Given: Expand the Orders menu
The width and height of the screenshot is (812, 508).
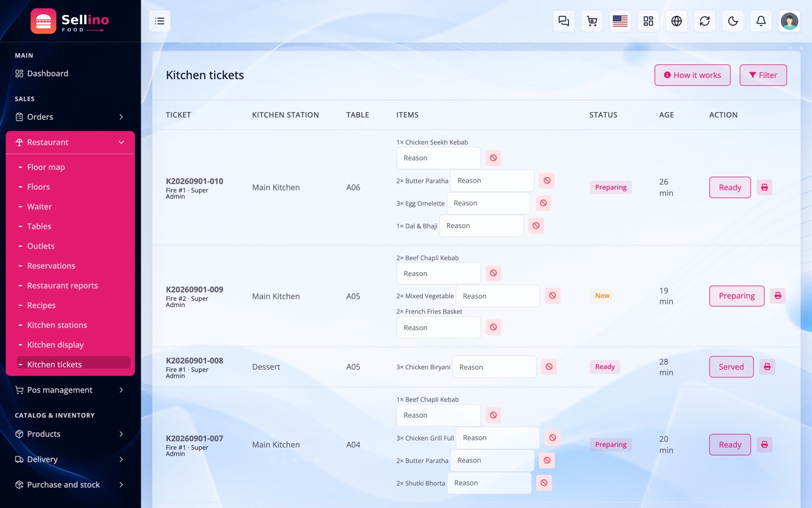Looking at the screenshot, I should 70,117.
